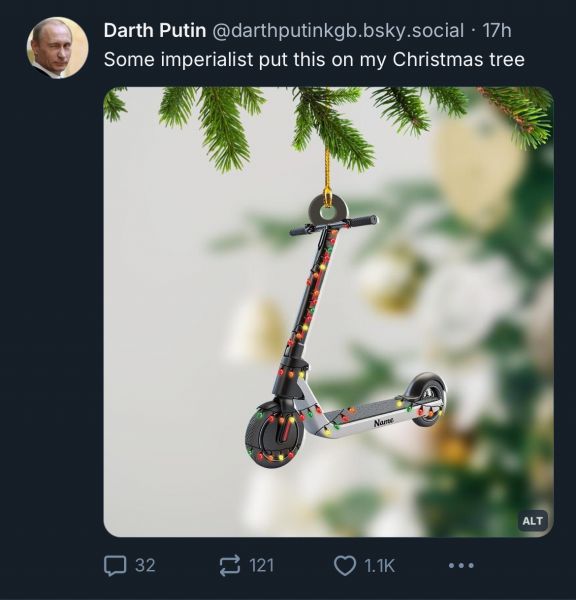
Task: Open the scooter ornament image full view
Action: (328, 312)
